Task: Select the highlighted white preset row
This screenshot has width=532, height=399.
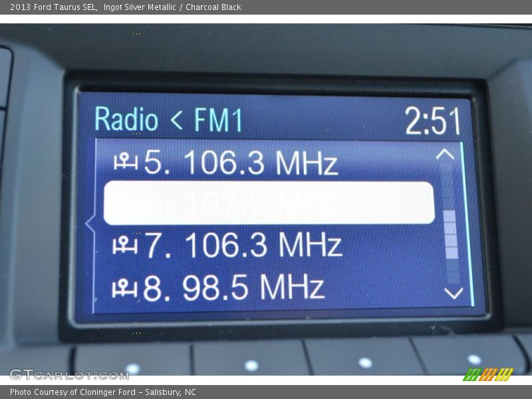Action: click(269, 203)
